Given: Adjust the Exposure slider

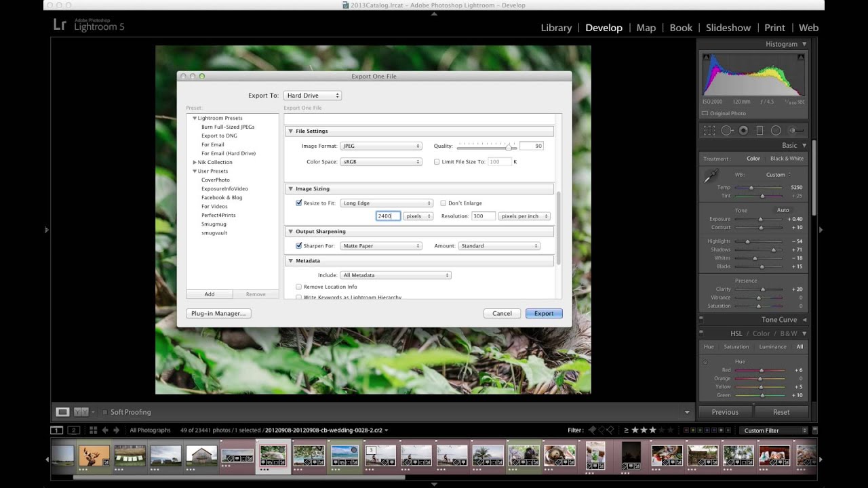Looking at the screenshot, I should click(759, 219).
